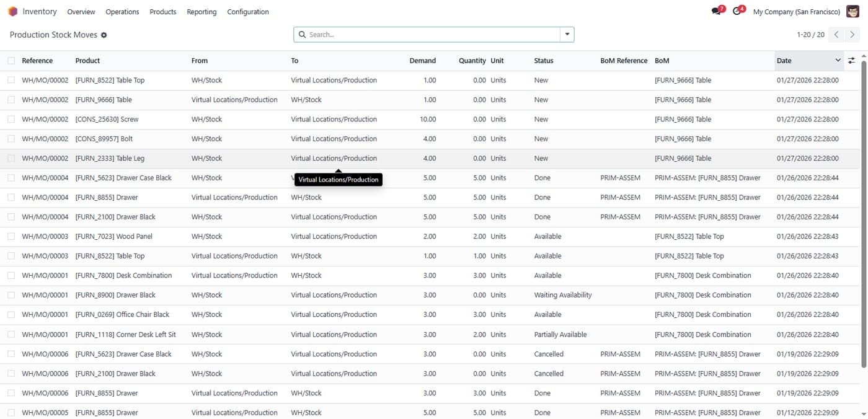Sort by the Unit column header
Viewport: 868px width, 419px height.
coord(497,61)
